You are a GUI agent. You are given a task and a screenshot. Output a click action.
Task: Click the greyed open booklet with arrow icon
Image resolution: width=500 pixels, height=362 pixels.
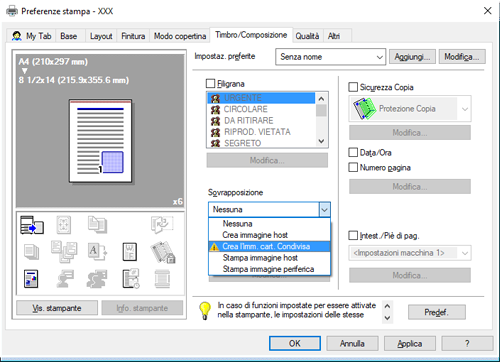162,224
